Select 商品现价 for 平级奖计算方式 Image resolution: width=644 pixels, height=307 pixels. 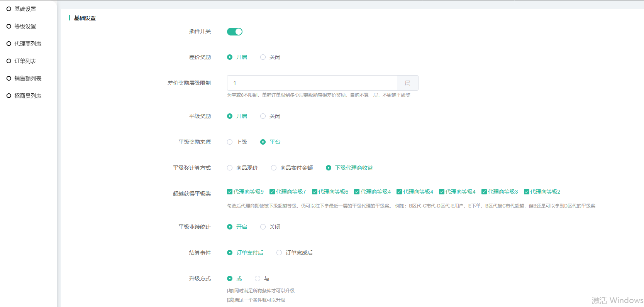[230, 168]
